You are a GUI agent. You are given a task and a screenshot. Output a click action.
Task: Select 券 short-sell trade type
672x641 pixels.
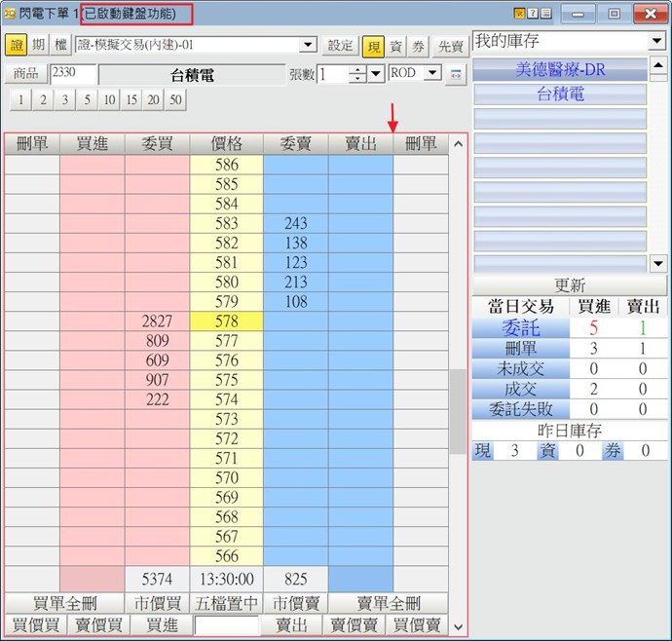pyautogui.click(x=418, y=46)
